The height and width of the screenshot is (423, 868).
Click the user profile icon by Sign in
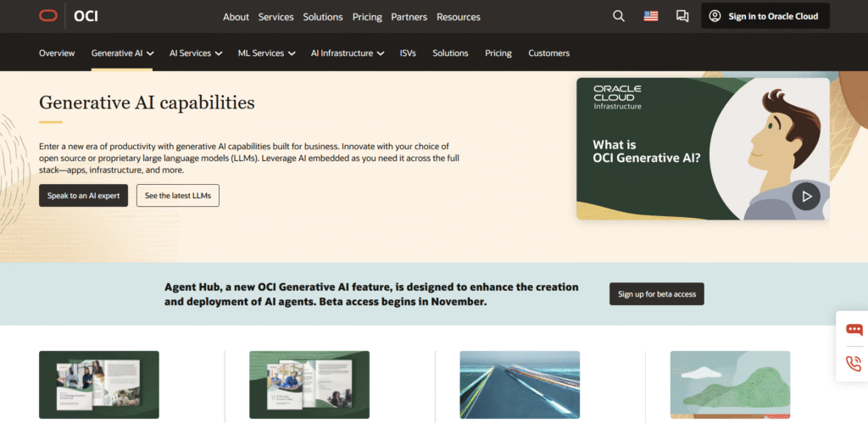pos(715,16)
